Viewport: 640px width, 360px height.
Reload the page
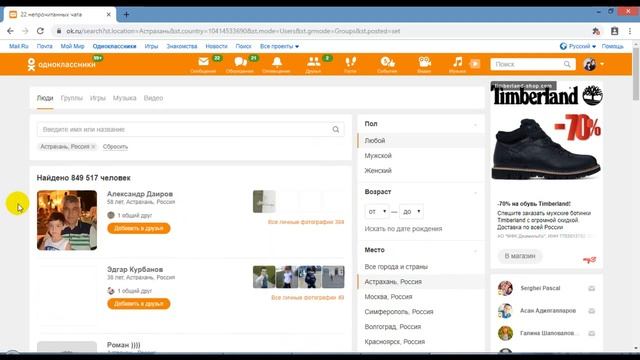[40, 31]
